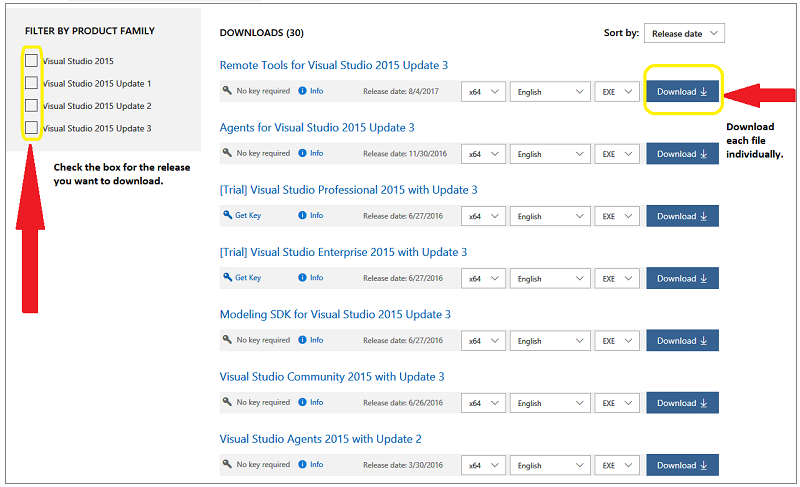Download Visual Studio Enterprise 2015 trial

[x=682, y=278]
